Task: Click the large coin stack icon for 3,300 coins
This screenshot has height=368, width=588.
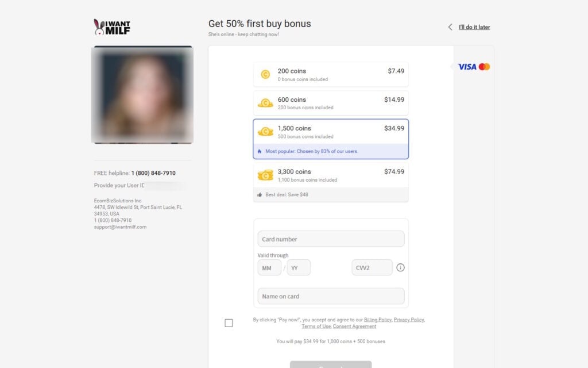Action: pyautogui.click(x=265, y=175)
